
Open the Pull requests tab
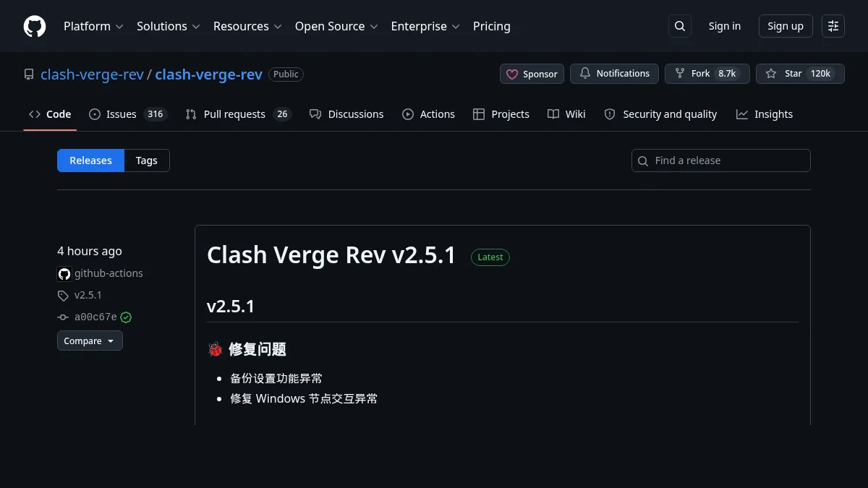(x=238, y=114)
